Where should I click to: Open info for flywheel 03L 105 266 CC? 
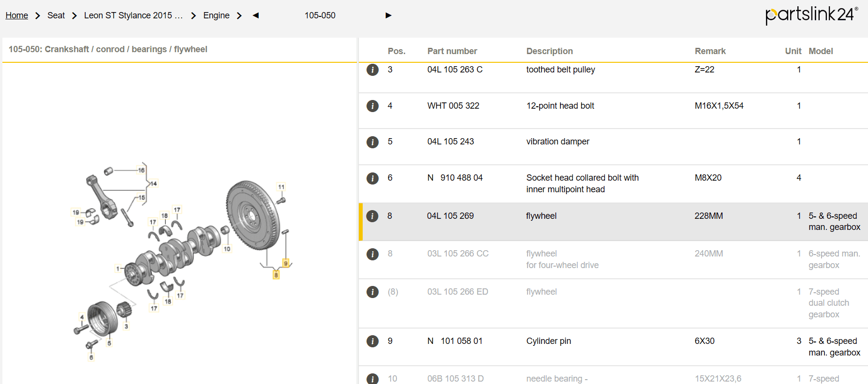tap(372, 254)
